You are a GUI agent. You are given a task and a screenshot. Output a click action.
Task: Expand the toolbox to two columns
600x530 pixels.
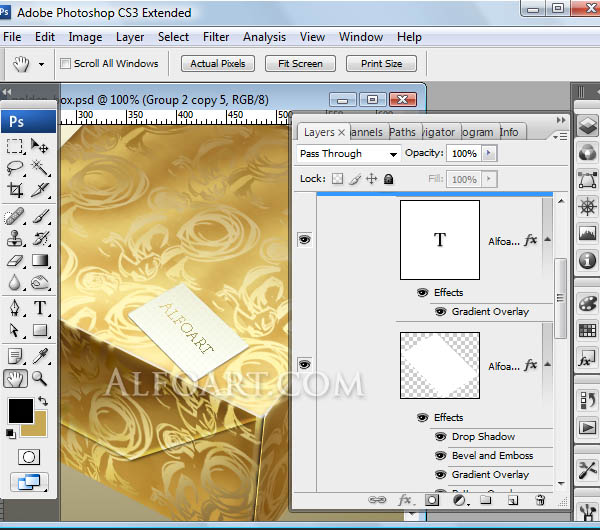click(7, 91)
